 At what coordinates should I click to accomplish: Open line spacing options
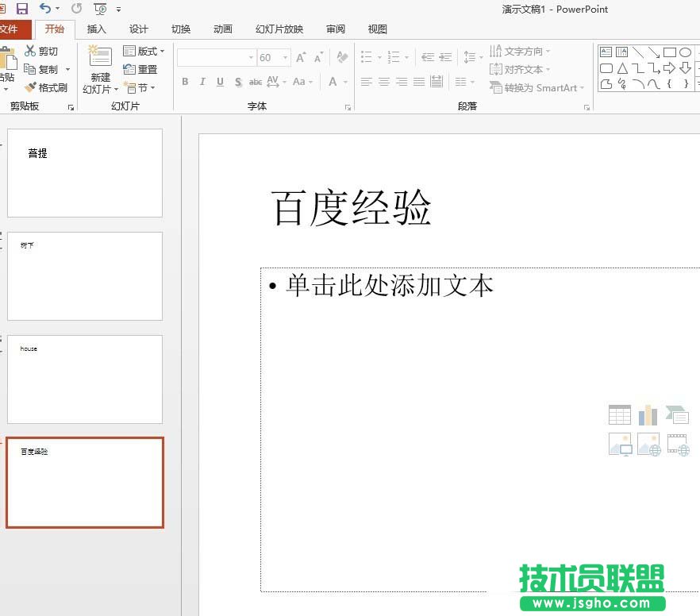(x=472, y=57)
